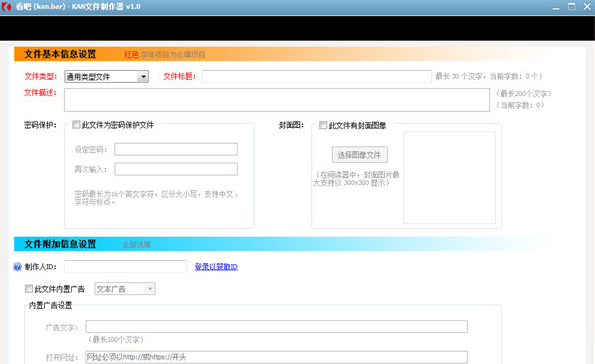Focus the 文件标题 input field
This screenshot has height=364, width=595.
click(x=316, y=76)
